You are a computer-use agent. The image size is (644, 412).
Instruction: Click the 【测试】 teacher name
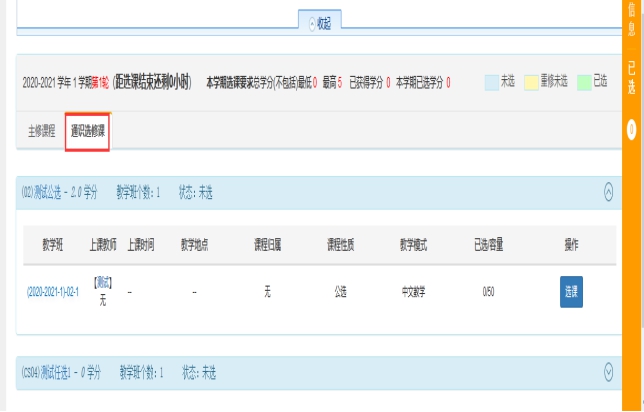coord(102,283)
